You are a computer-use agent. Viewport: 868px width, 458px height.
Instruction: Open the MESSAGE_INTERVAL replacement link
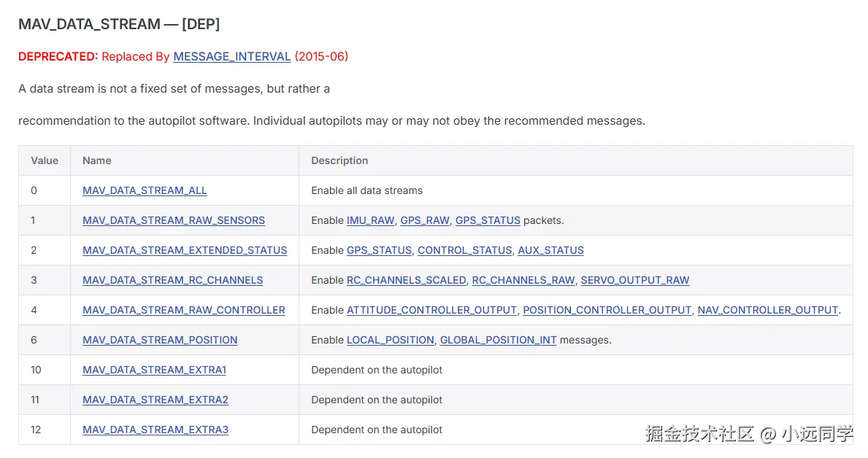pyautogui.click(x=231, y=56)
